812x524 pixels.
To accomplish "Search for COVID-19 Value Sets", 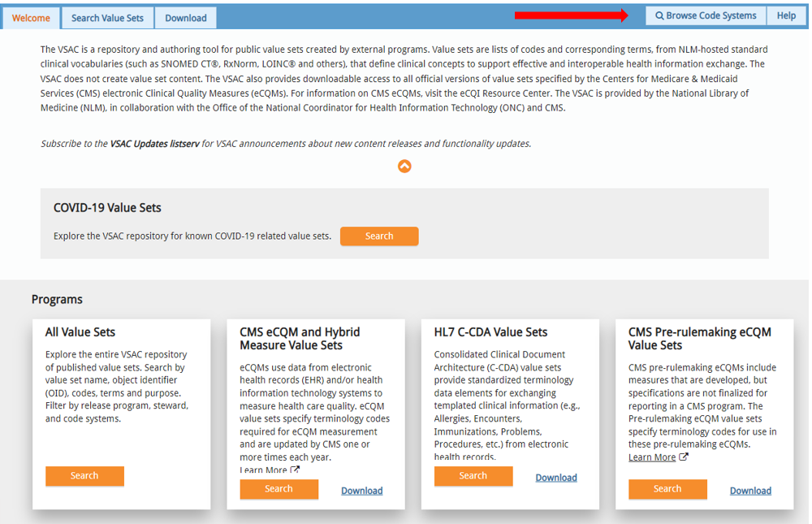I will click(379, 236).
